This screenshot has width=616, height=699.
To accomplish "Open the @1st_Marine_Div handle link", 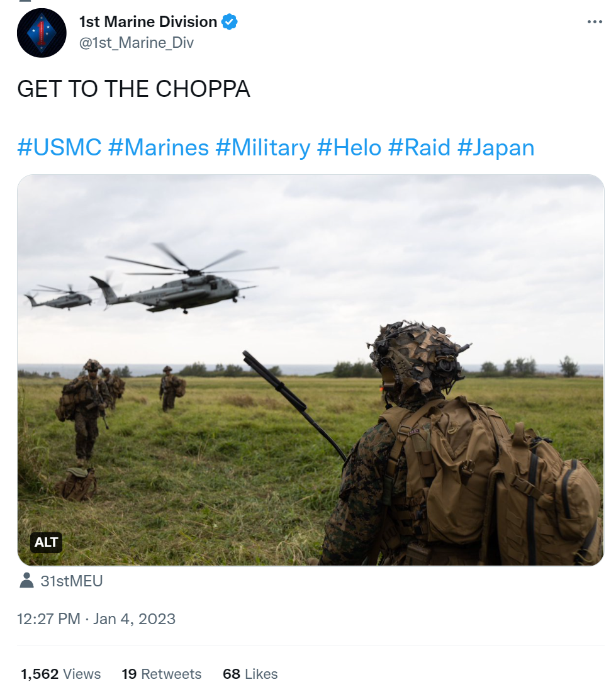I will pos(137,43).
